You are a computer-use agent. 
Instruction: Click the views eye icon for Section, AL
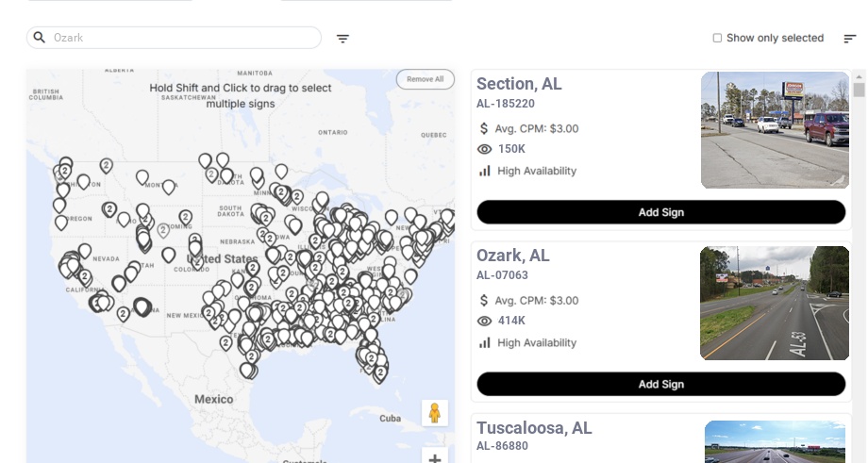click(x=485, y=149)
